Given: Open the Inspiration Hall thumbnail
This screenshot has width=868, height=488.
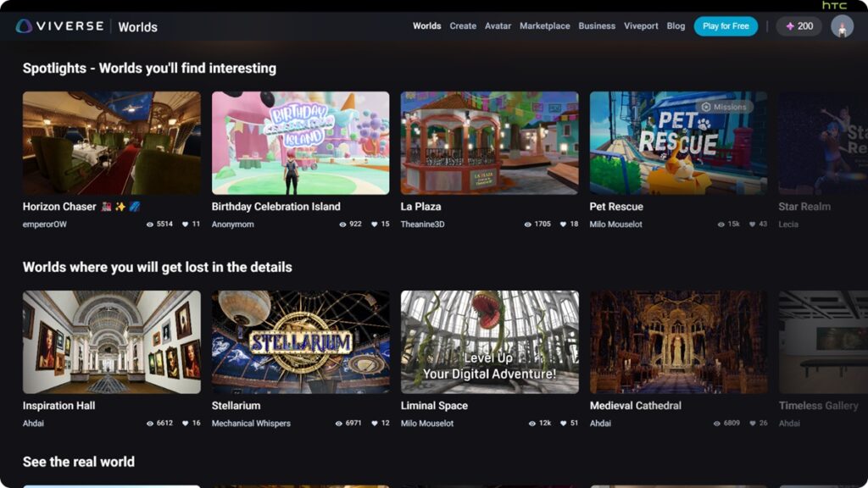Looking at the screenshot, I should (x=112, y=342).
